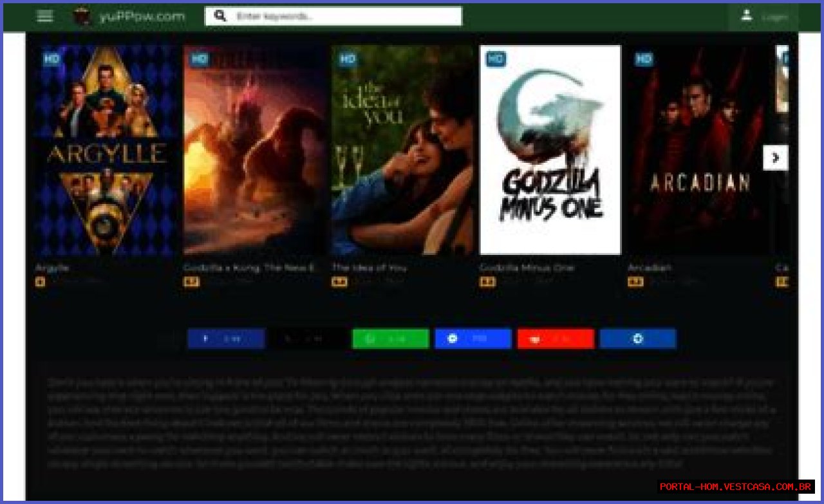The image size is (824, 504).
Task: Open the Argylle movie poster
Action: 106,150
